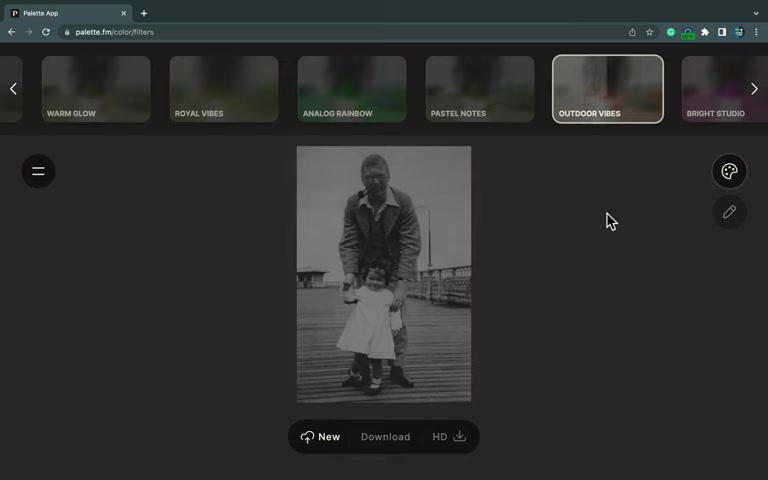Viewport: 768px width, 480px height.
Task: View site security lock info
Action: tap(67, 32)
